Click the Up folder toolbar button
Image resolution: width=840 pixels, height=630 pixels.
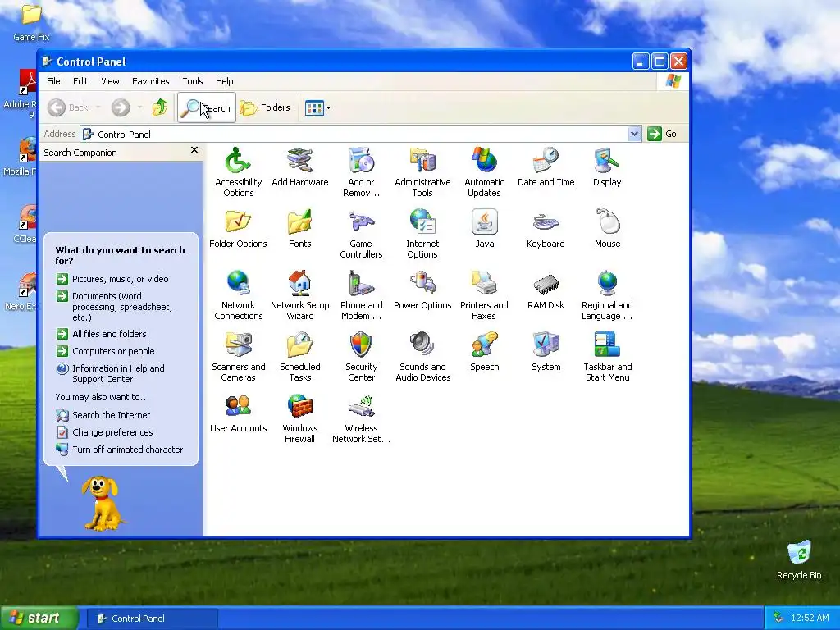point(160,107)
